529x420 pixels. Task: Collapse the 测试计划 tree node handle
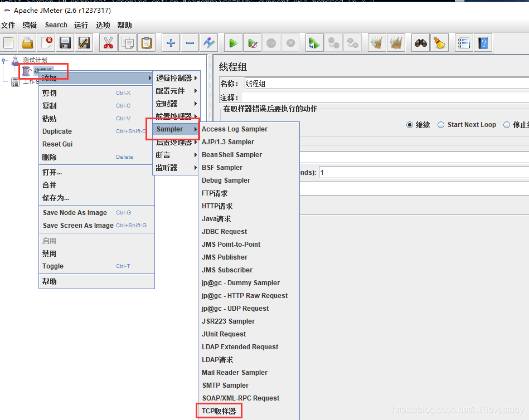(x=3, y=61)
